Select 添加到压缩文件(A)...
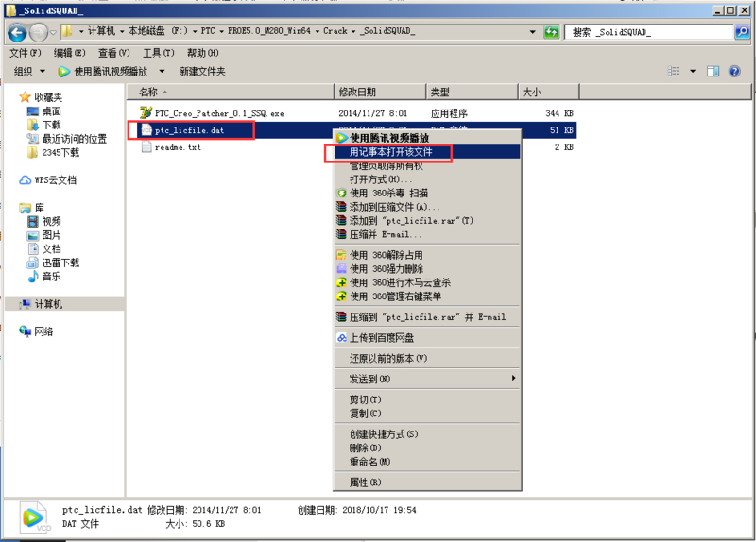 (428, 207)
